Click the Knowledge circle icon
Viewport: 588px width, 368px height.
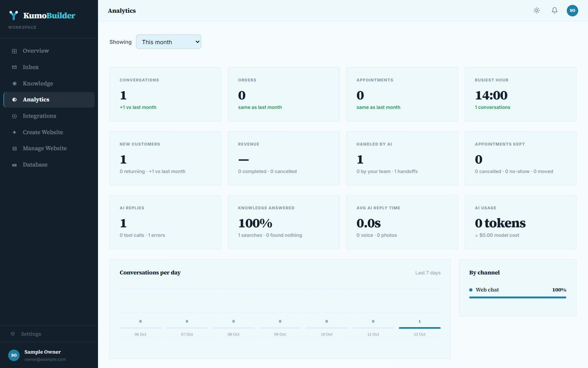tap(14, 83)
